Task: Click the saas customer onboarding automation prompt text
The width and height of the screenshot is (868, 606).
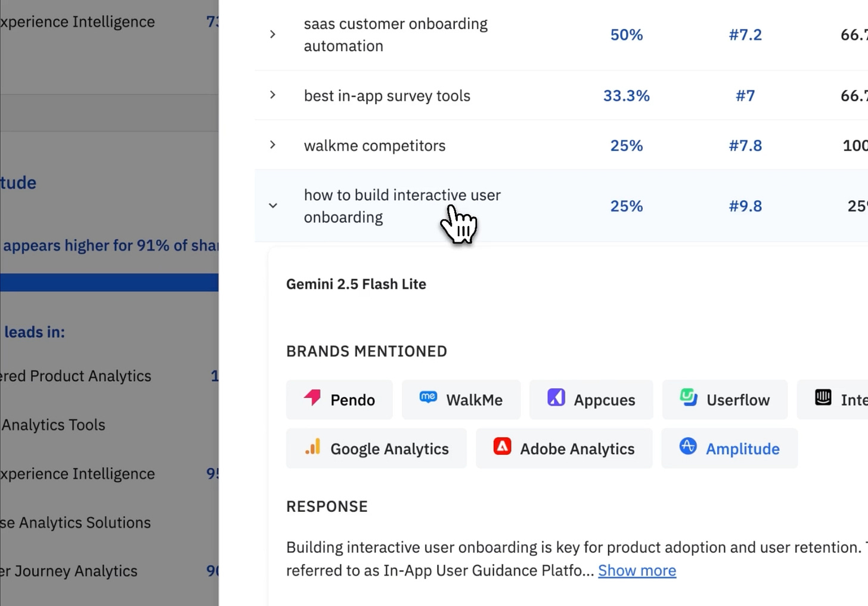Action: coord(396,35)
